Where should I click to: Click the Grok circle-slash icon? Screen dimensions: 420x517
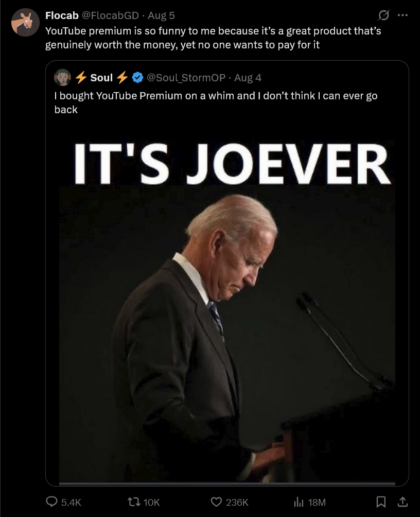(x=384, y=15)
